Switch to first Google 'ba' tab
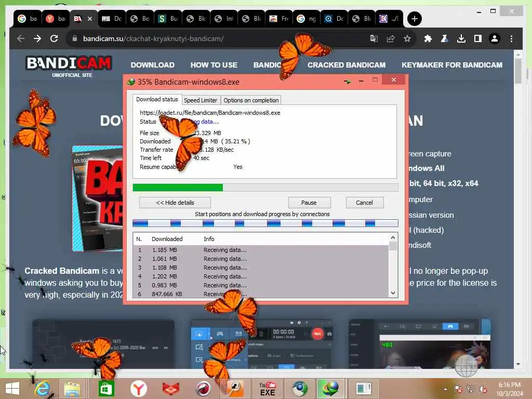This screenshot has height=399, width=532. point(28,19)
